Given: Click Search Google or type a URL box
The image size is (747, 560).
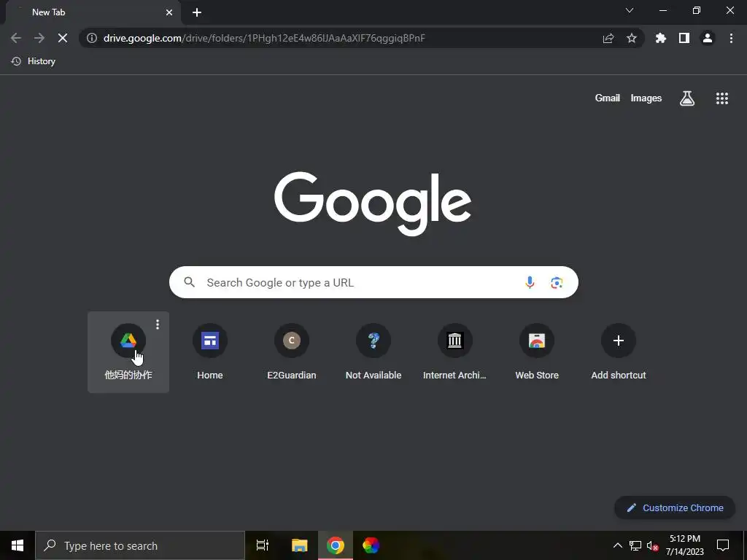Looking at the screenshot, I should (x=373, y=282).
